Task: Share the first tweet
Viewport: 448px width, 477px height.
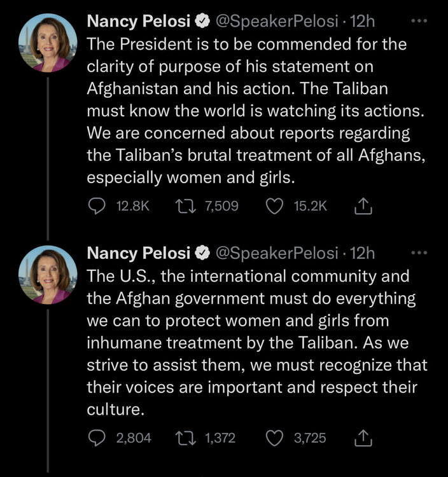Action: coord(361,205)
